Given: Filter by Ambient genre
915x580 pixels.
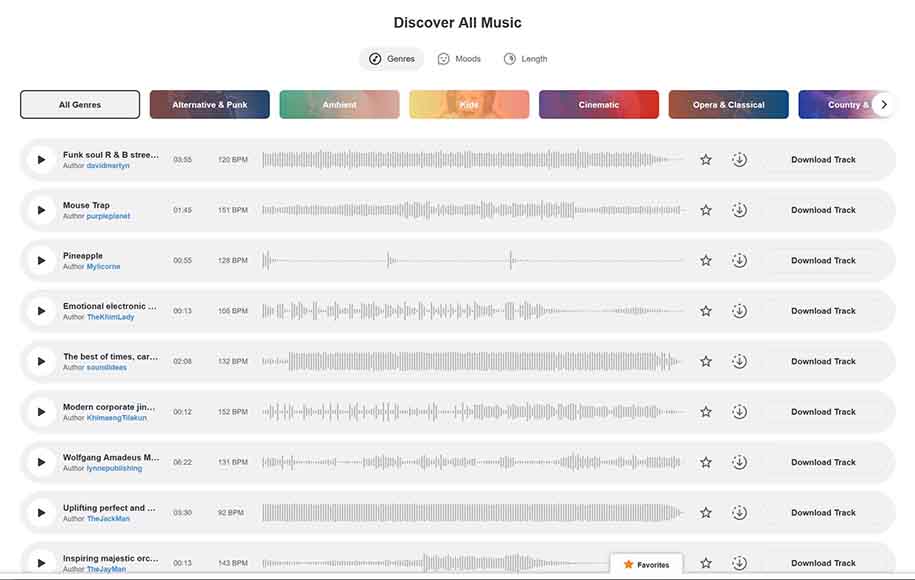Looking at the screenshot, I should click(340, 104).
